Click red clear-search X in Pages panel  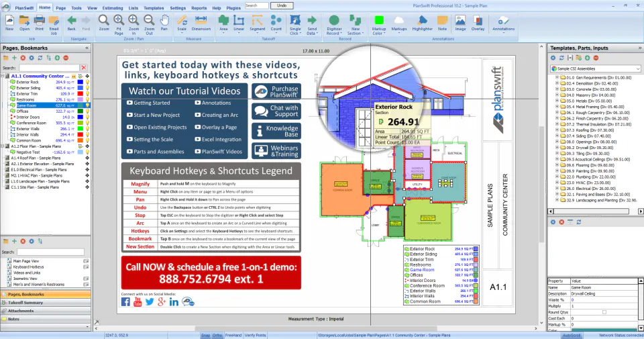[84, 68]
